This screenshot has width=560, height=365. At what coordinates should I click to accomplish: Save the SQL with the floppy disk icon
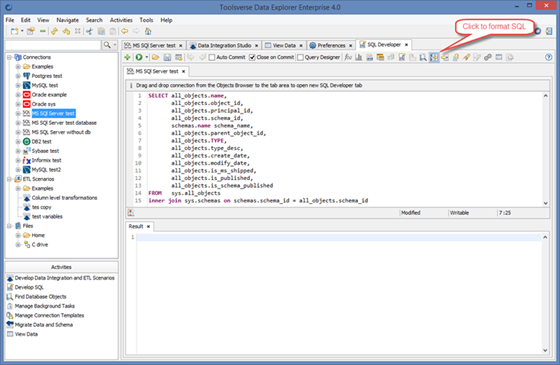click(167, 57)
